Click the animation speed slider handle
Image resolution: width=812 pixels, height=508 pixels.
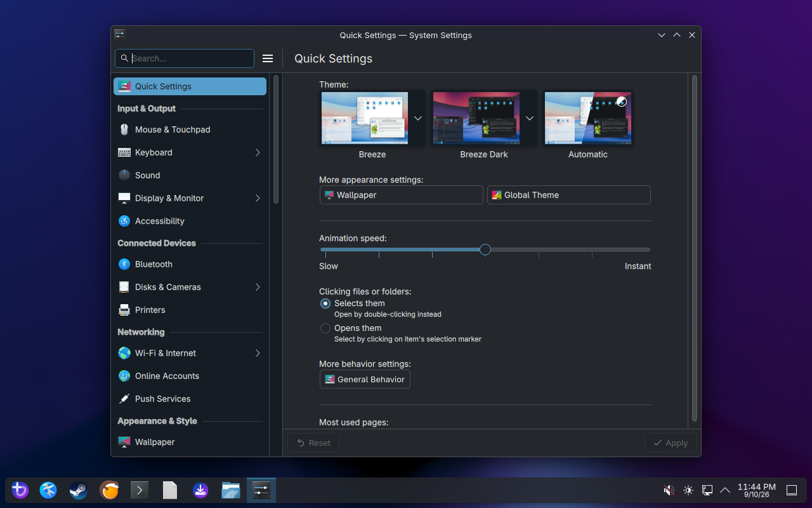point(485,250)
